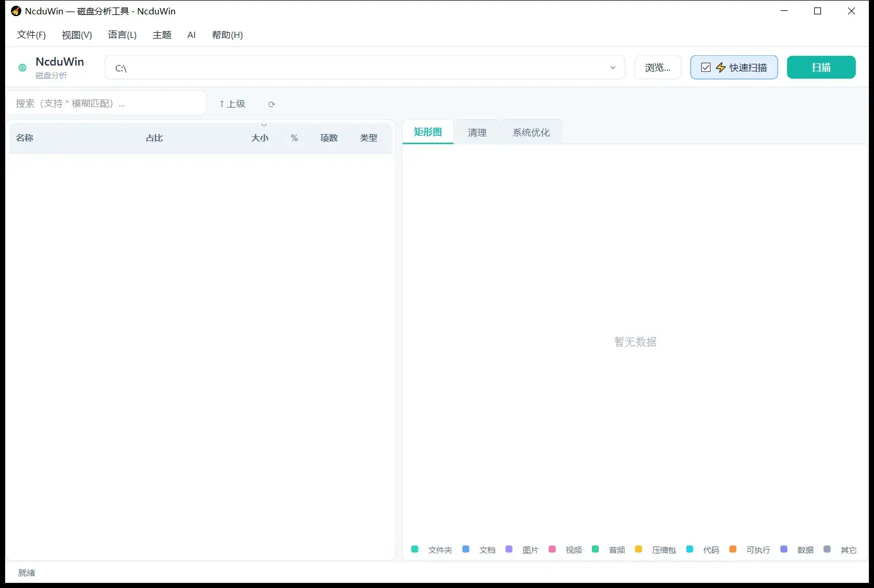Expand the C:\ path dropdown arrow
The width and height of the screenshot is (874, 588).
(x=613, y=67)
